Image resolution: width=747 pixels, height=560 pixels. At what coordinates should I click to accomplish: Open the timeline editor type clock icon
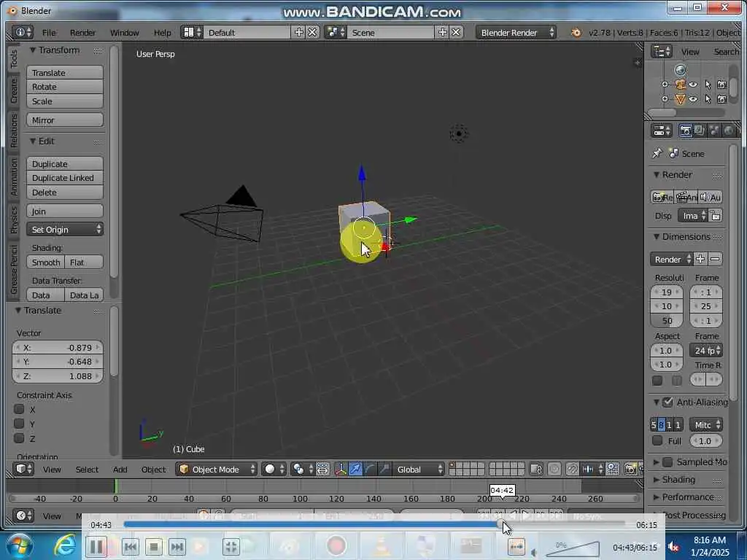click(23, 516)
